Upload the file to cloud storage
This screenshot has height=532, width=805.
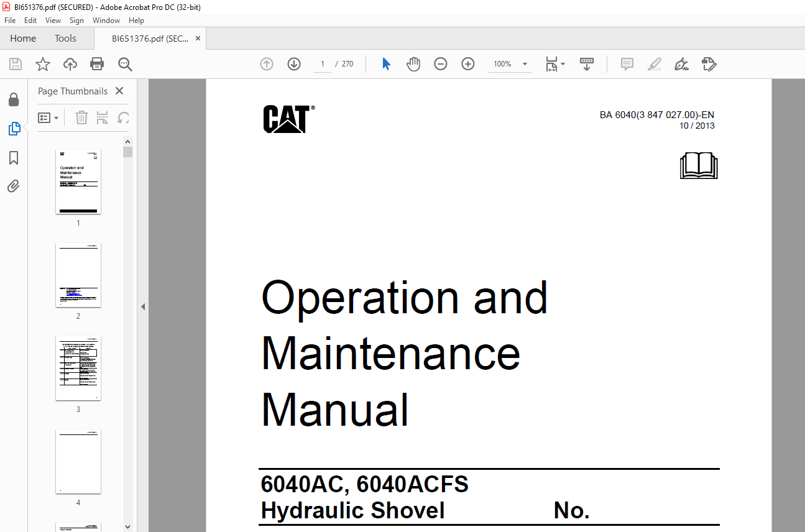tap(70, 64)
